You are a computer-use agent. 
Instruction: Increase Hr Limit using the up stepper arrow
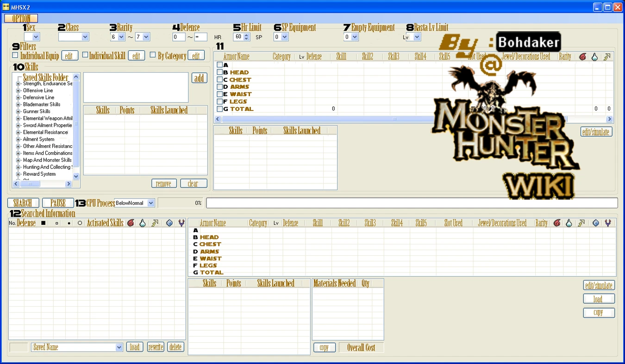click(x=246, y=35)
